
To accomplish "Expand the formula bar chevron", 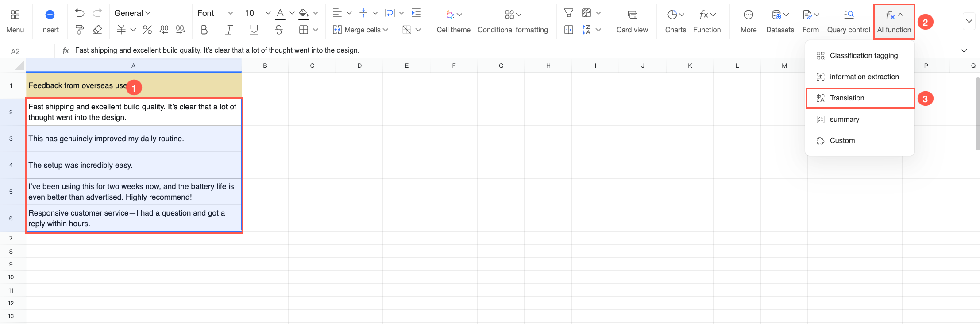I will click(964, 50).
